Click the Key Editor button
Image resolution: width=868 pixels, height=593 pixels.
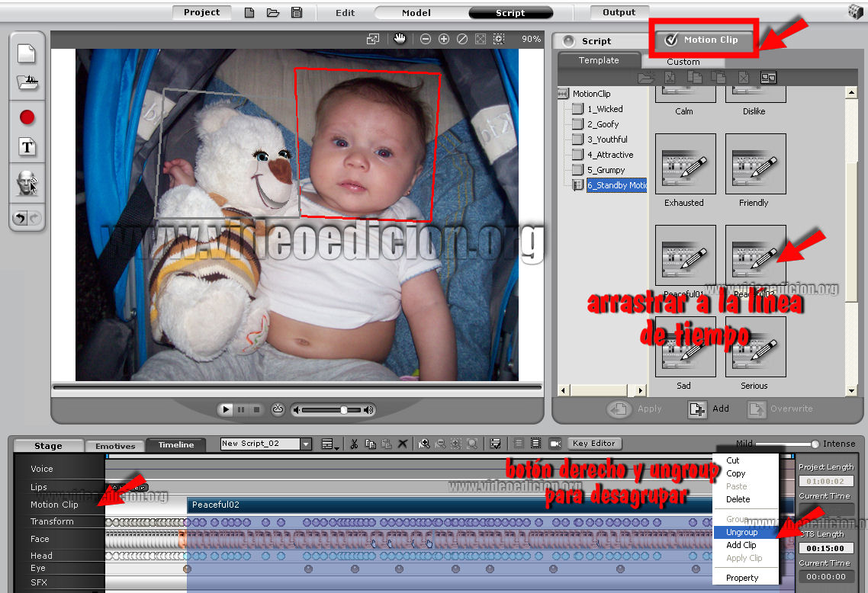pyautogui.click(x=593, y=443)
